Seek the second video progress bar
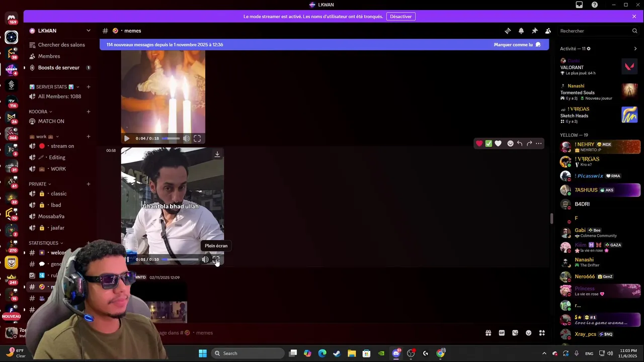 coord(180,259)
